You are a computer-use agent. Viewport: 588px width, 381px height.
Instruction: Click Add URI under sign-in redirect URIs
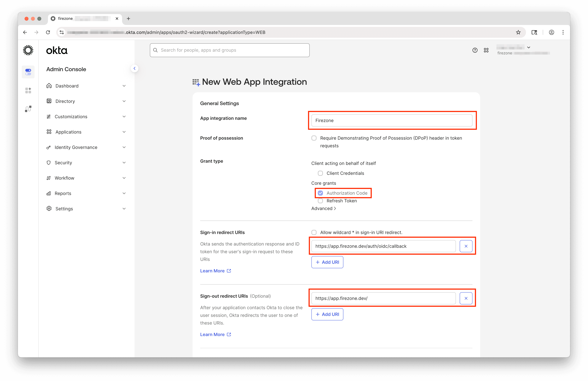point(327,262)
